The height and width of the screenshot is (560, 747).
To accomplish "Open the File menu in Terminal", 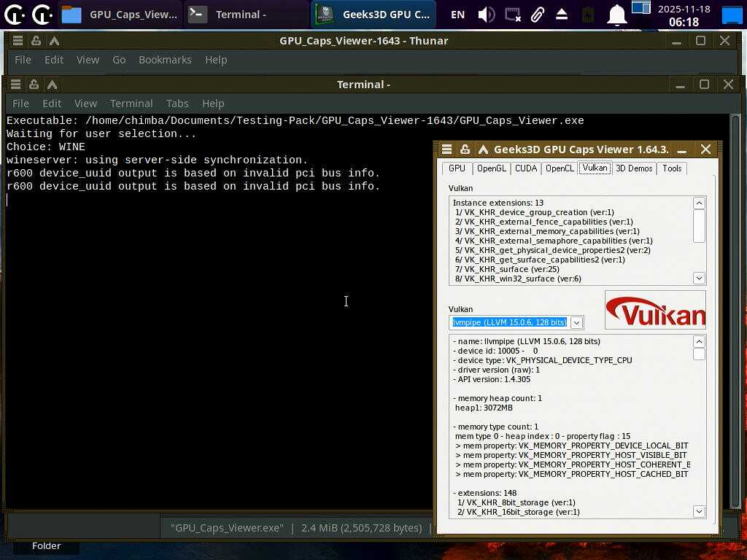I will tap(20, 104).
